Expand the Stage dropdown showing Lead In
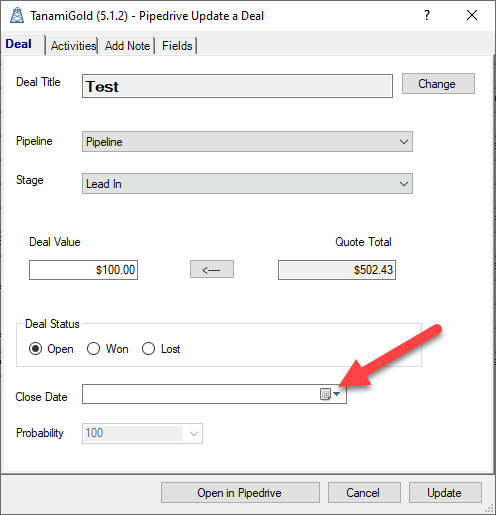Screen dimensions: 496x515 click(x=247, y=184)
